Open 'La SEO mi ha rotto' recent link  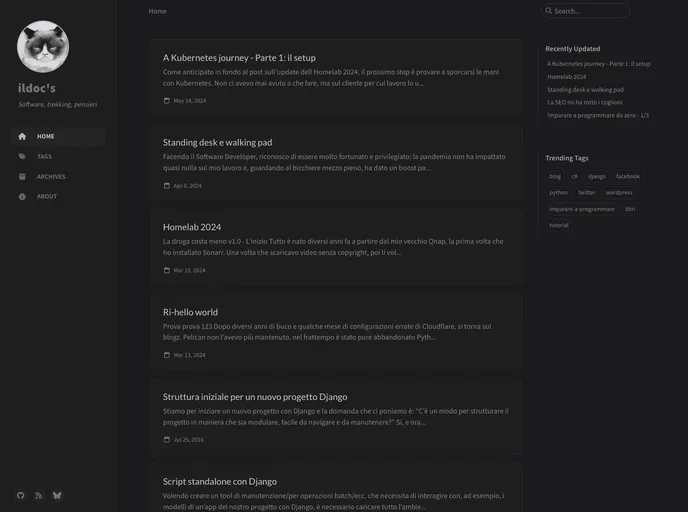[x=585, y=102]
